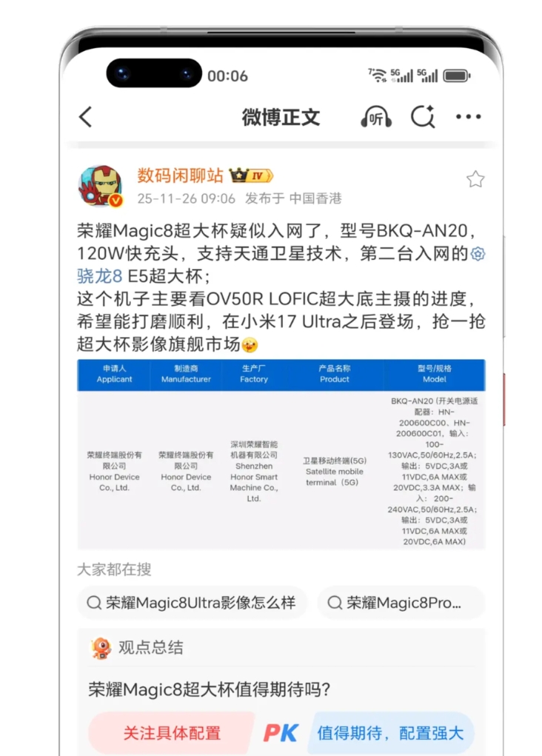Tap the gear icon before 骁龙8

[478, 254]
